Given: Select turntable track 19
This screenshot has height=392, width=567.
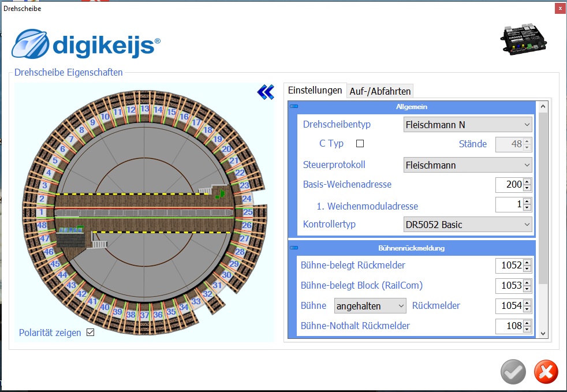Looking at the screenshot, I should pyautogui.click(x=217, y=139).
